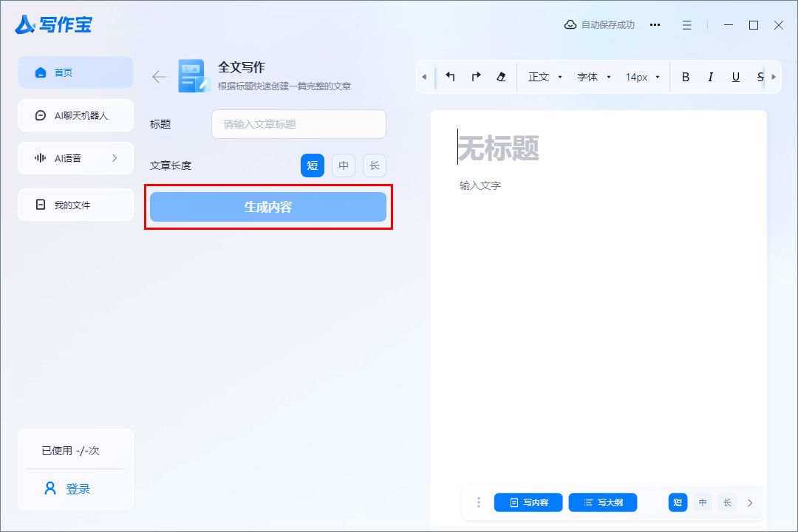Screen dimensions: 798x532
Task: Click the 无标题 document title field
Action: tap(498, 148)
